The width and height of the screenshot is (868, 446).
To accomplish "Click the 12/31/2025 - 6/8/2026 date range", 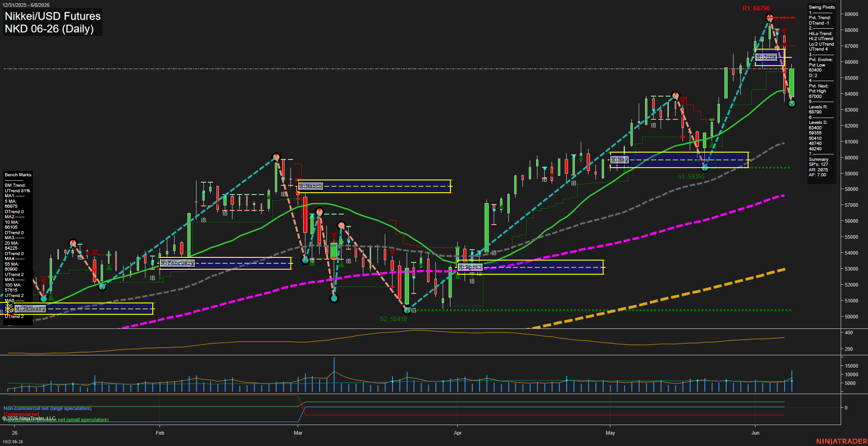I will pyautogui.click(x=26, y=5).
